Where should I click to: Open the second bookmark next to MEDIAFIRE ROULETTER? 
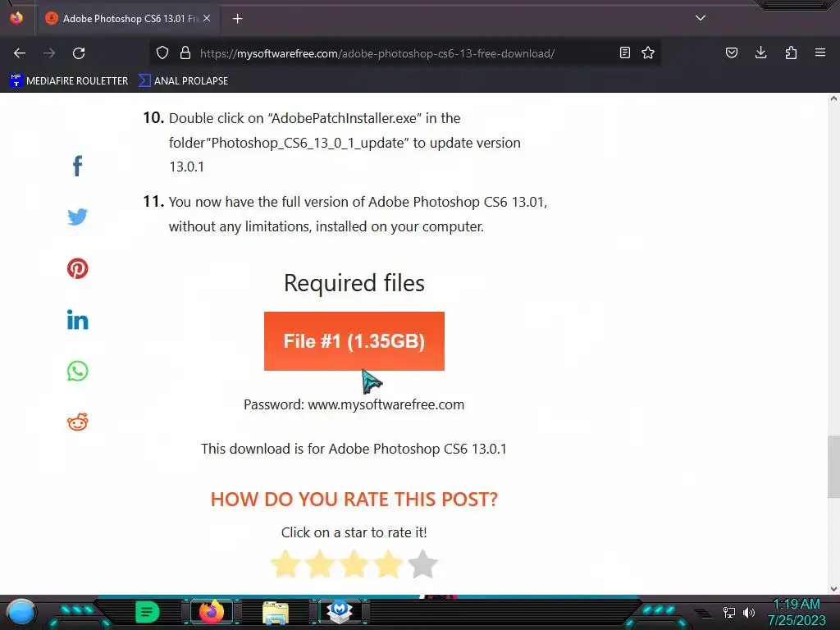183,81
